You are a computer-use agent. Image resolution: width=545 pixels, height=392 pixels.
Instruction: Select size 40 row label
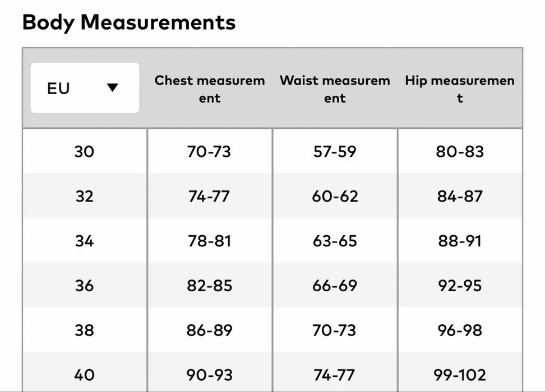point(84,374)
